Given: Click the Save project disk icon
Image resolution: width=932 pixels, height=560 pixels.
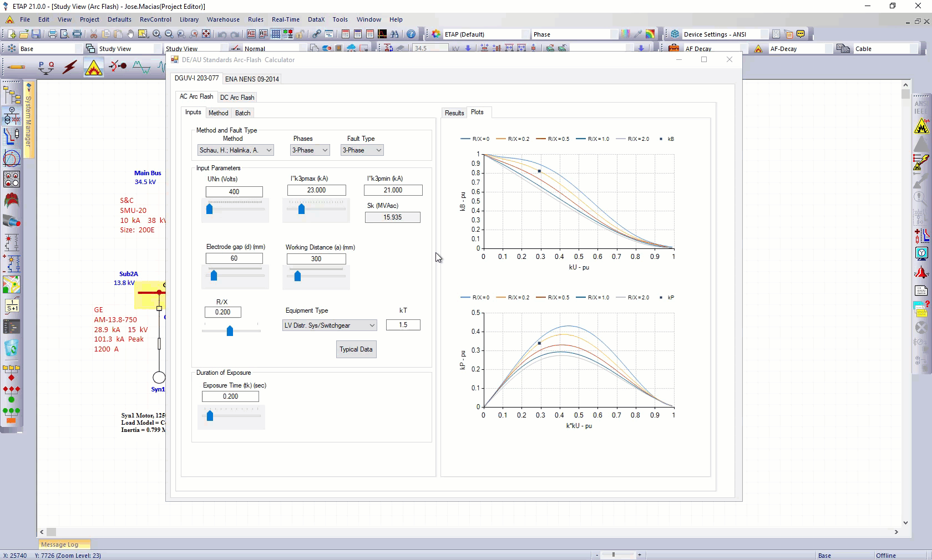Looking at the screenshot, I should 36,34.
